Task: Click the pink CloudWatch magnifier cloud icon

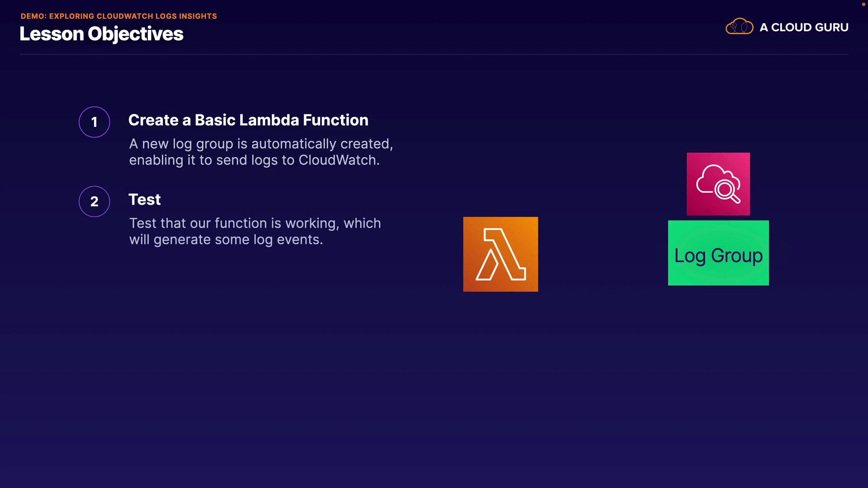Action: 718,184
